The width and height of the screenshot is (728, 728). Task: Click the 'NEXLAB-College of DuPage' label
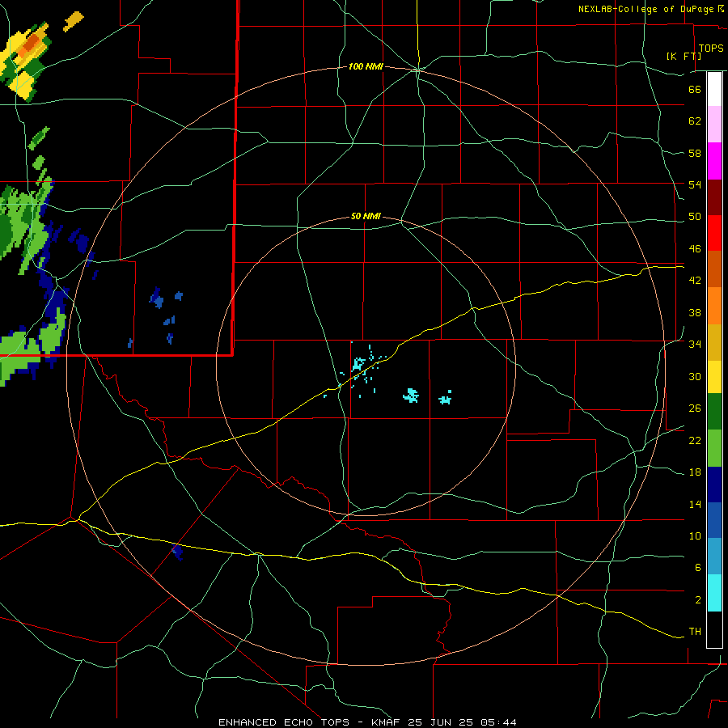645,9
